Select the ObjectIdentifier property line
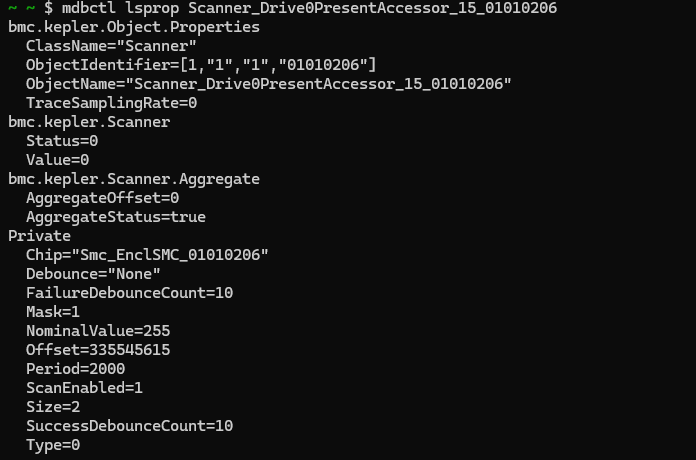This screenshot has height=460, width=696. (x=201, y=65)
